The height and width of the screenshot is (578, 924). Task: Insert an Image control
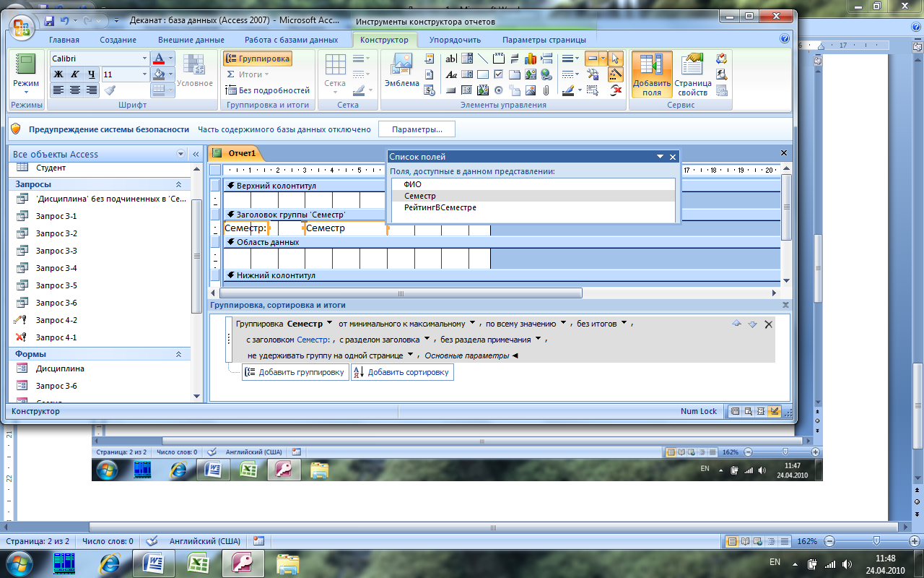tap(530, 90)
